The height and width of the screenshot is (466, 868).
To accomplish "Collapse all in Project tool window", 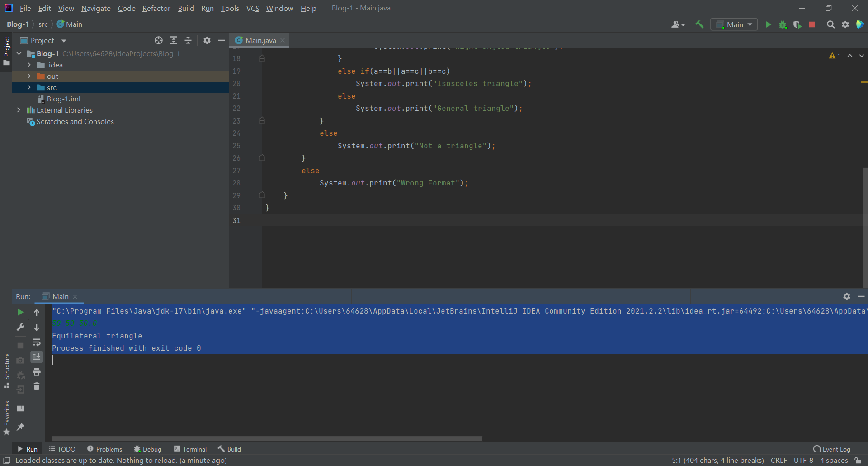I will (x=188, y=40).
